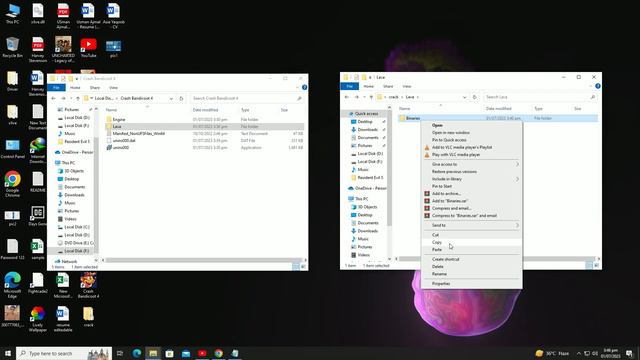Select Properties in the context menu

(471, 283)
